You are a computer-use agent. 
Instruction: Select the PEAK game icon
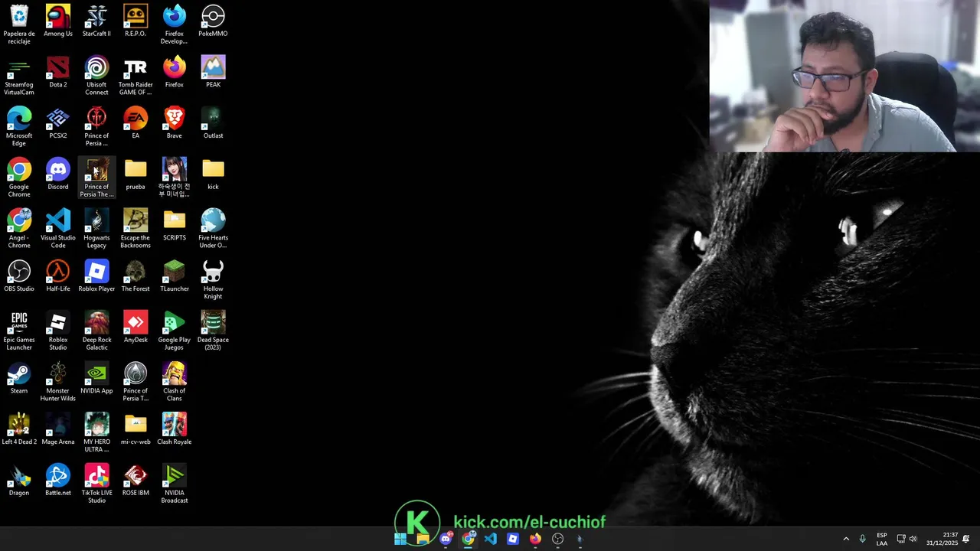point(213,72)
